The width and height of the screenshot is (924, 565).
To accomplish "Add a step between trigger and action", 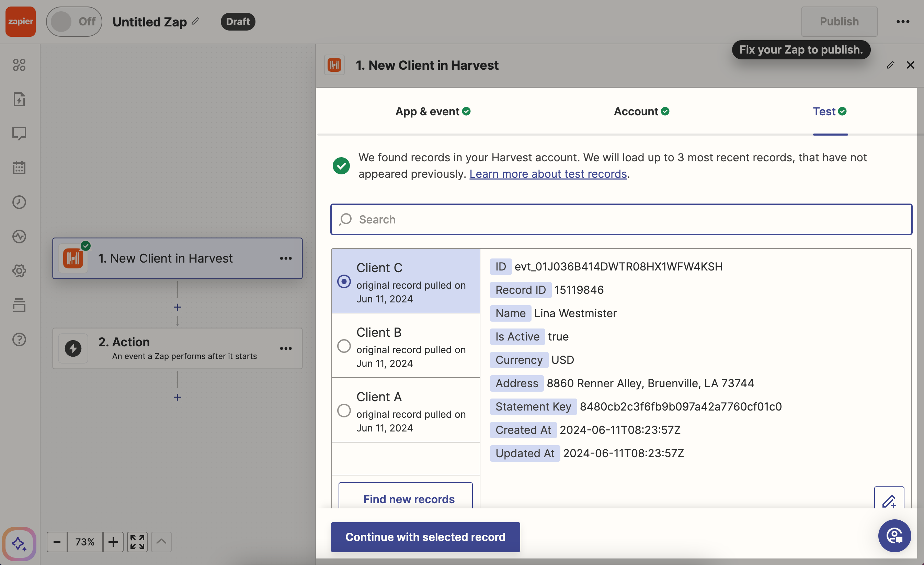I will [x=178, y=307].
